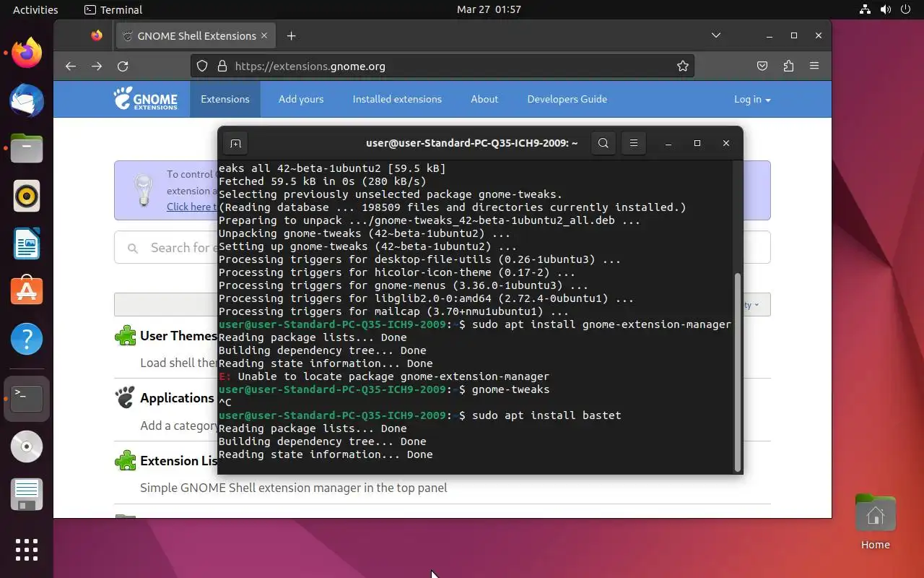Follow the Click here link in notice

coord(191,207)
